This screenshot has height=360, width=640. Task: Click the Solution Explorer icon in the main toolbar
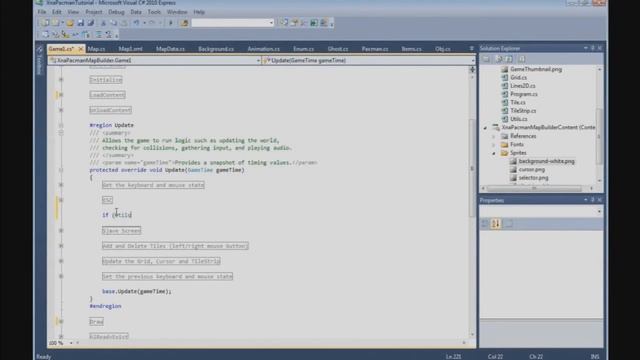coord(284,23)
